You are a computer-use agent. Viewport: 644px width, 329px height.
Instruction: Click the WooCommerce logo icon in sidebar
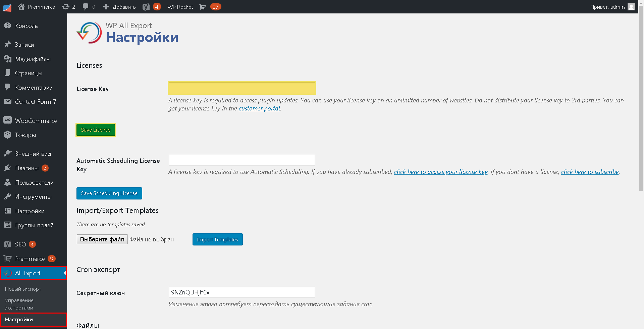click(7, 120)
